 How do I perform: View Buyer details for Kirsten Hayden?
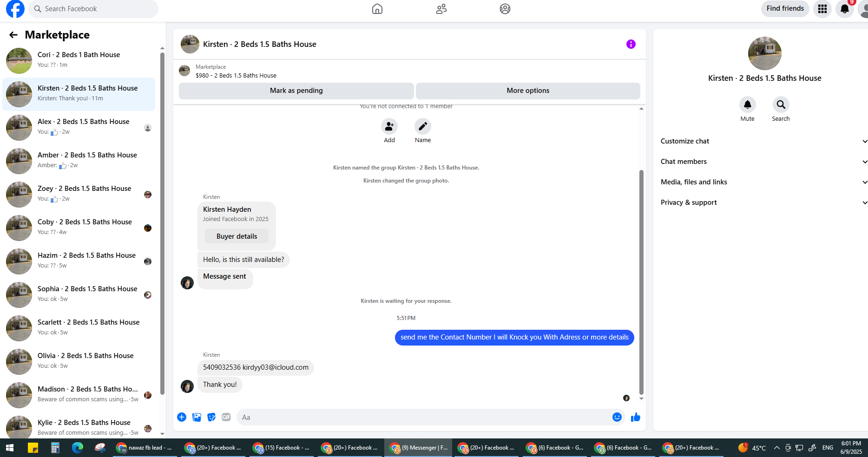tap(237, 236)
